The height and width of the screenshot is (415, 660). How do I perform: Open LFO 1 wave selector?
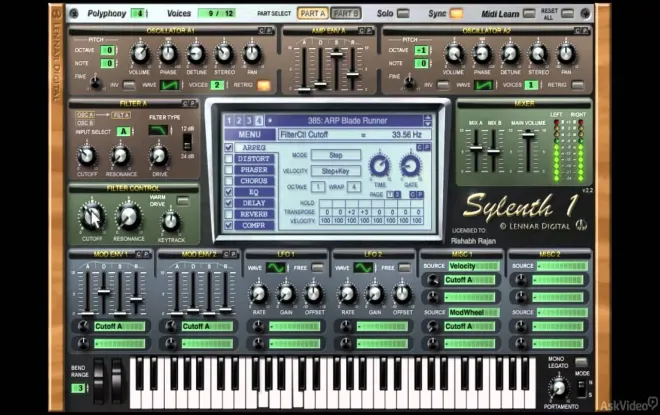pyautogui.click(x=276, y=268)
